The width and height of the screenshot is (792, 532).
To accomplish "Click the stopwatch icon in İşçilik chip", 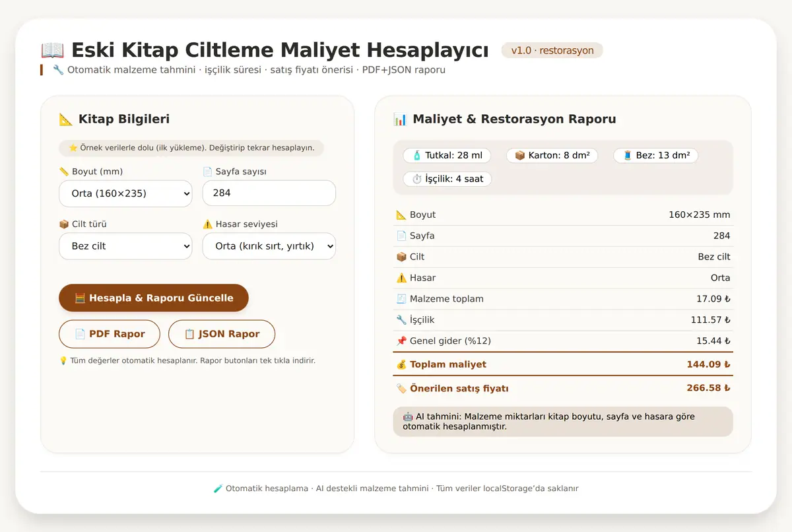I will point(416,179).
